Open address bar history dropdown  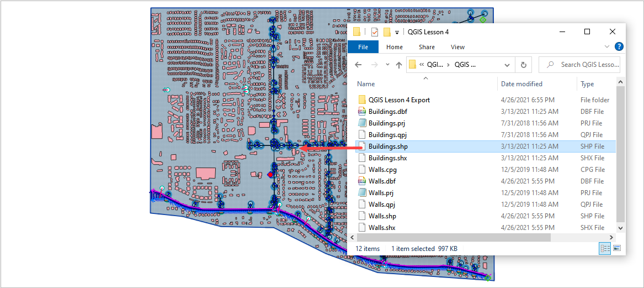(508, 65)
